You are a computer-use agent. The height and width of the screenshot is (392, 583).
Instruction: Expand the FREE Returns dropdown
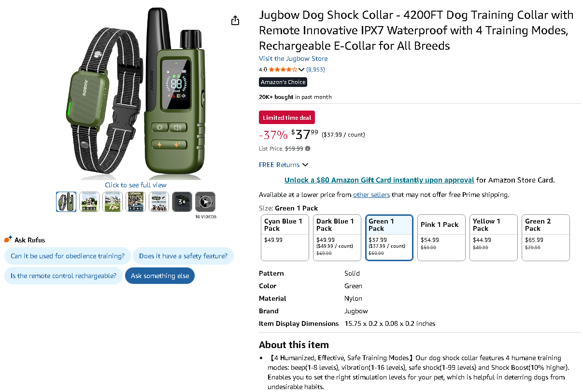(284, 165)
